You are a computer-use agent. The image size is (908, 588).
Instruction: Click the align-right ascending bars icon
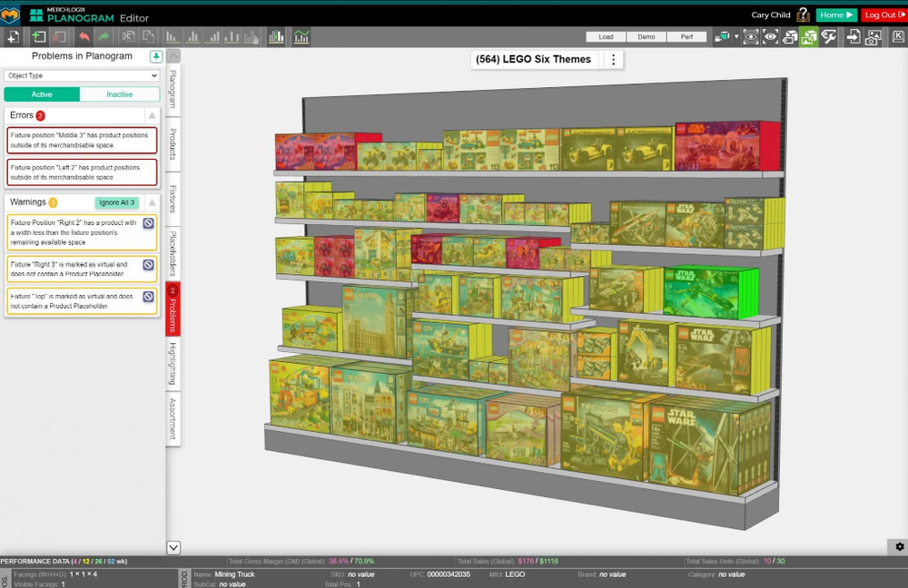[x=212, y=37]
